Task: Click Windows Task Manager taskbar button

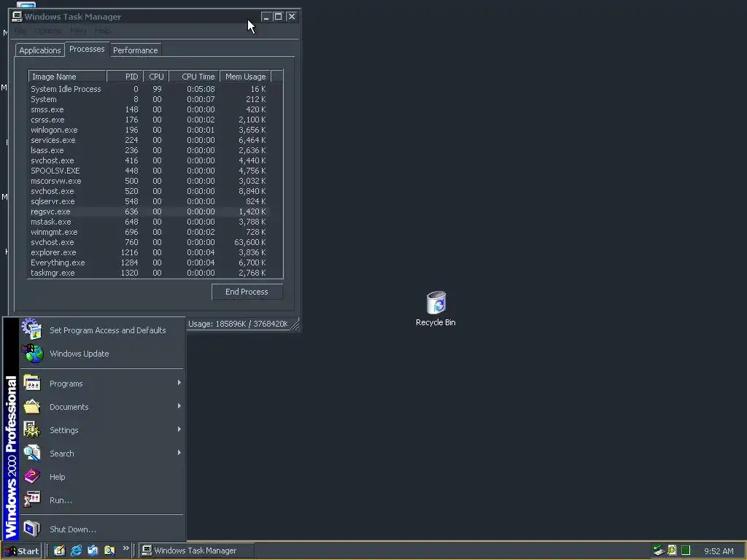Action: click(196, 551)
